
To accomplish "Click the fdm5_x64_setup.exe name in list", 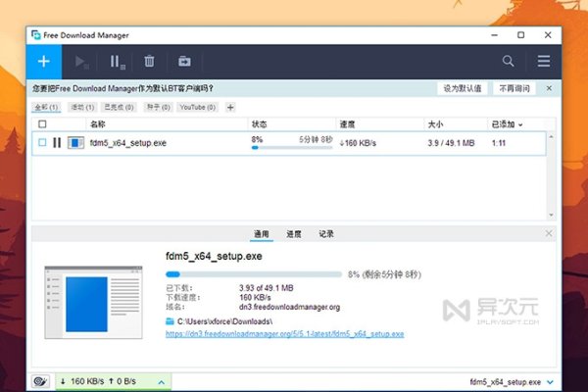I will [x=127, y=143].
